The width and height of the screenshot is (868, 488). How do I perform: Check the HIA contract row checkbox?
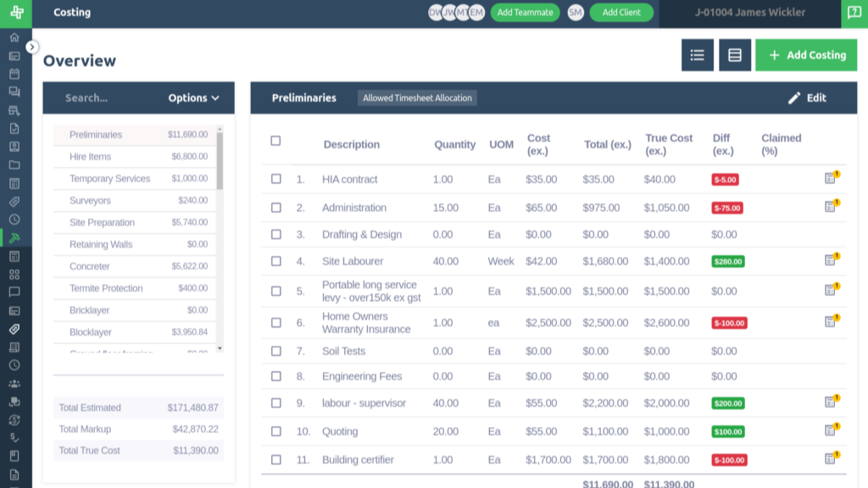pyautogui.click(x=276, y=179)
